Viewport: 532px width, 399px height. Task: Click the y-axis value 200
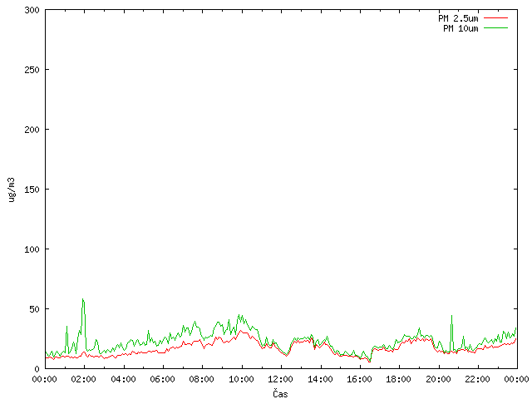tap(32, 130)
